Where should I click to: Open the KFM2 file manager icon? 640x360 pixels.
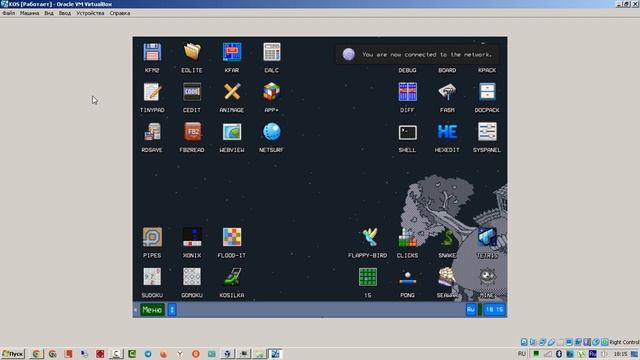coord(152,52)
